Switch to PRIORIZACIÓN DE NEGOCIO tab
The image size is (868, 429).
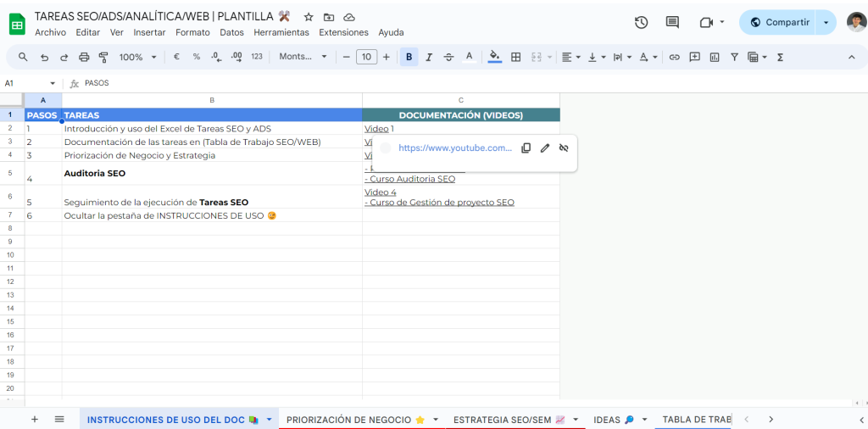pyautogui.click(x=355, y=419)
